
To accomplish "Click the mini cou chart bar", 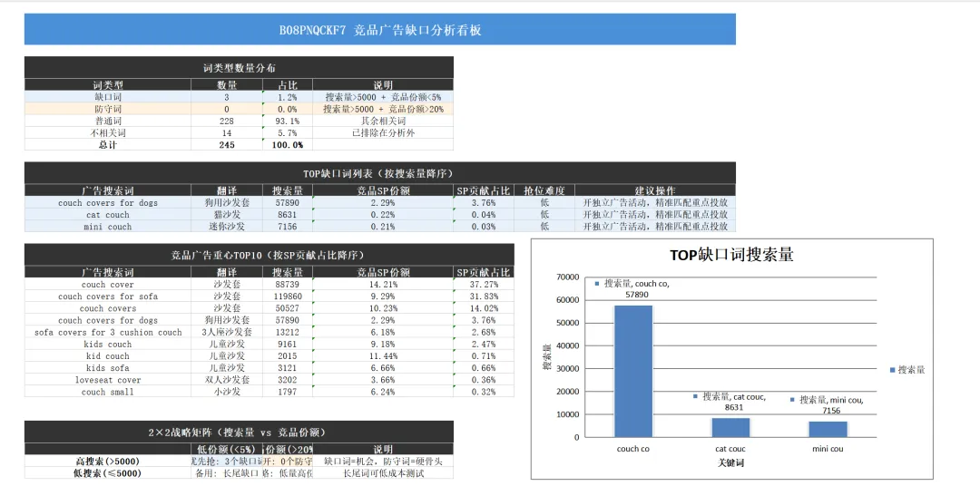I will (x=828, y=429).
